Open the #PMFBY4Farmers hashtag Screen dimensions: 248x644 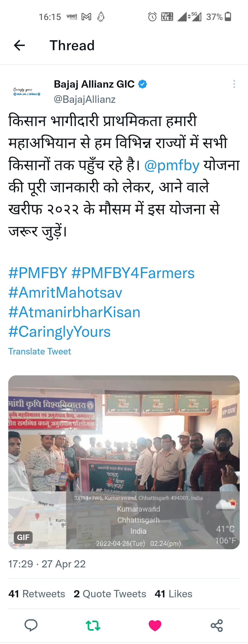[x=133, y=273]
